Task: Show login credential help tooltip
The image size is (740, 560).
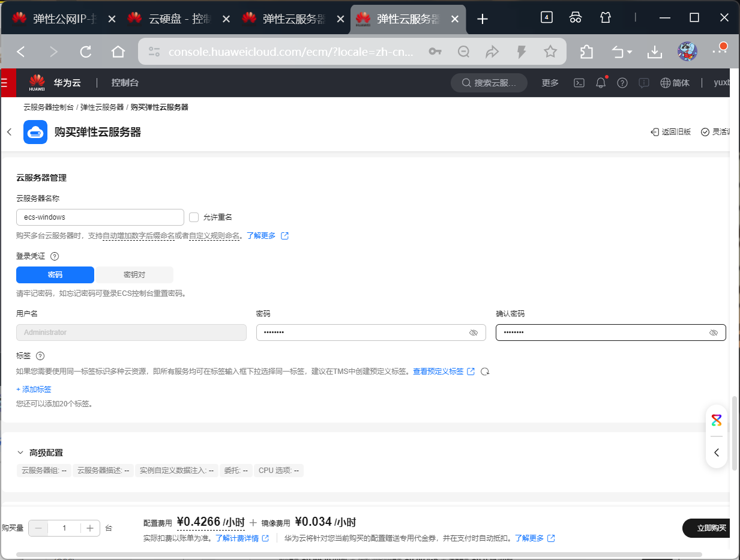Action: click(55, 256)
